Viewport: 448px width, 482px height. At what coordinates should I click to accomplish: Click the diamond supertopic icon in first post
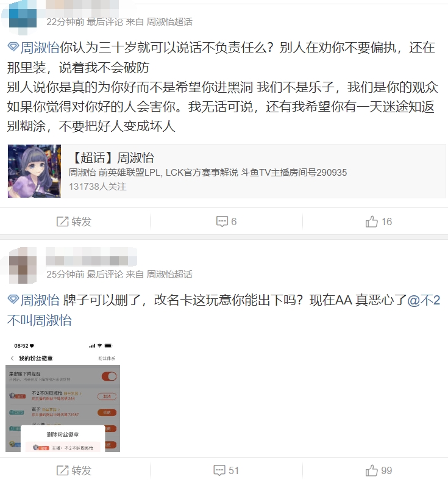[x=13, y=48]
